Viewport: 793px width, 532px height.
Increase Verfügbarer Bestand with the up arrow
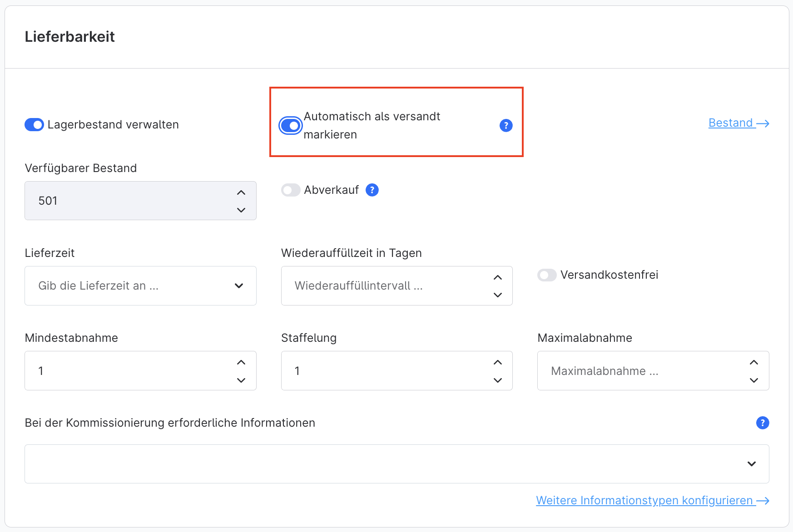241,192
